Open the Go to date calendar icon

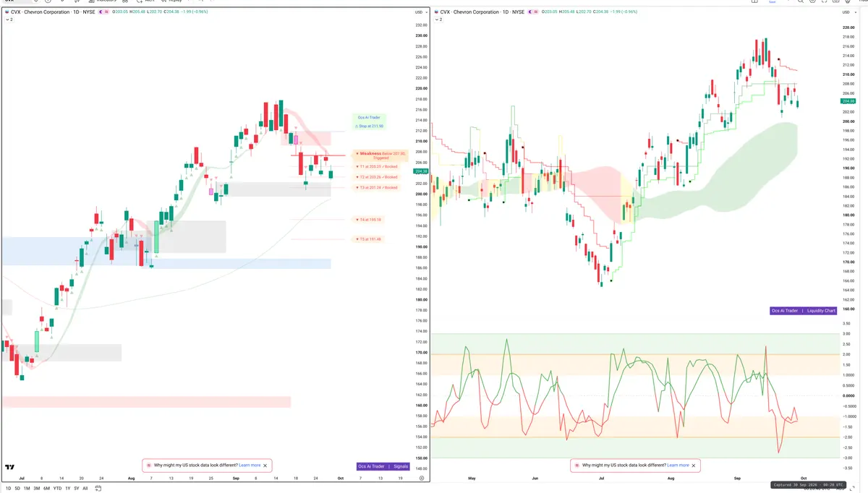98,489
